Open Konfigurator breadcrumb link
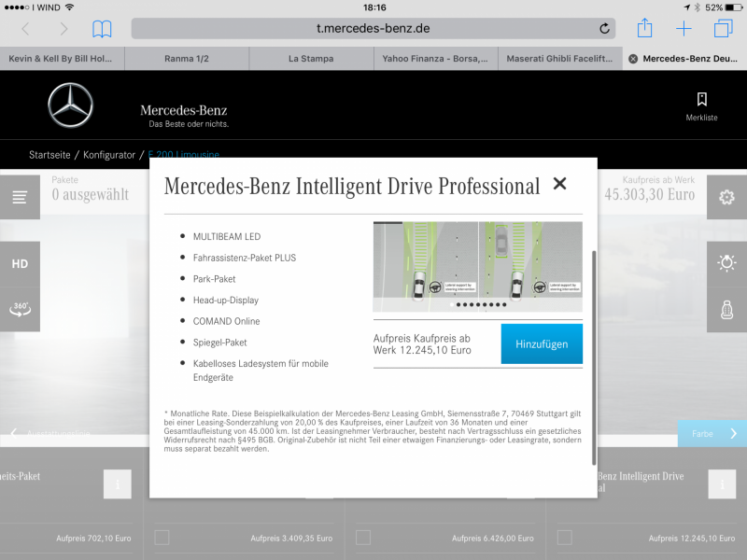This screenshot has width=747, height=560. 109,155
